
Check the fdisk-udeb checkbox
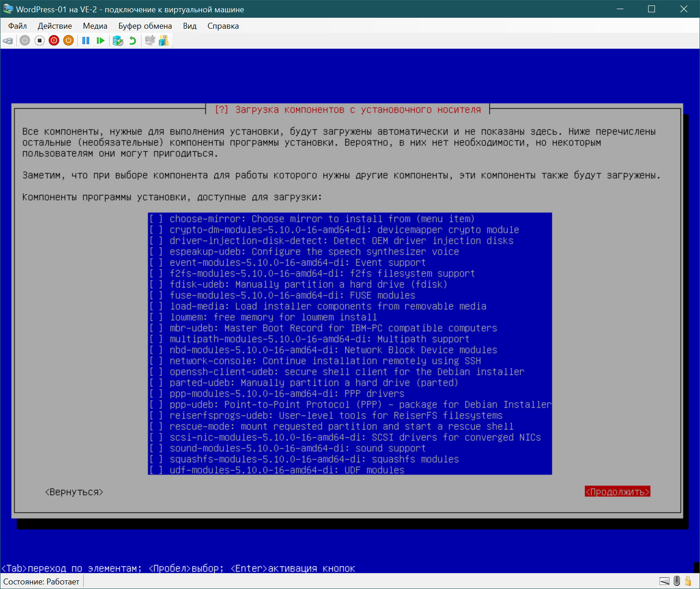(156, 284)
